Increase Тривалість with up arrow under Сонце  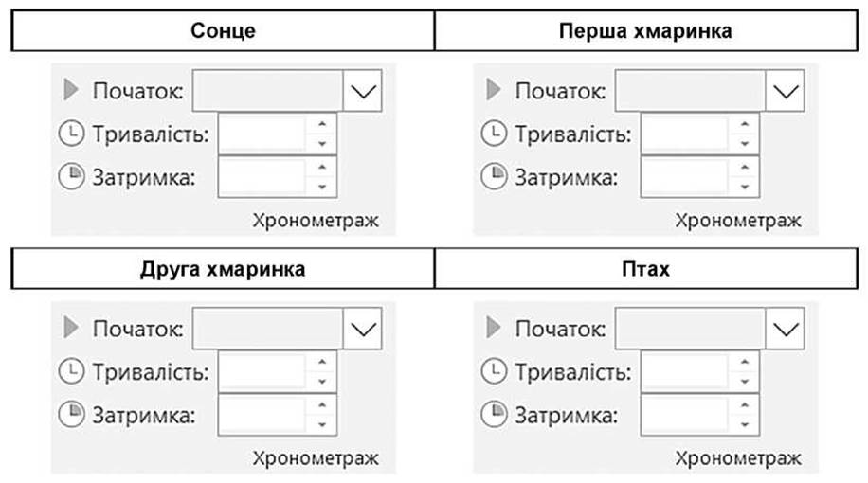322,124
